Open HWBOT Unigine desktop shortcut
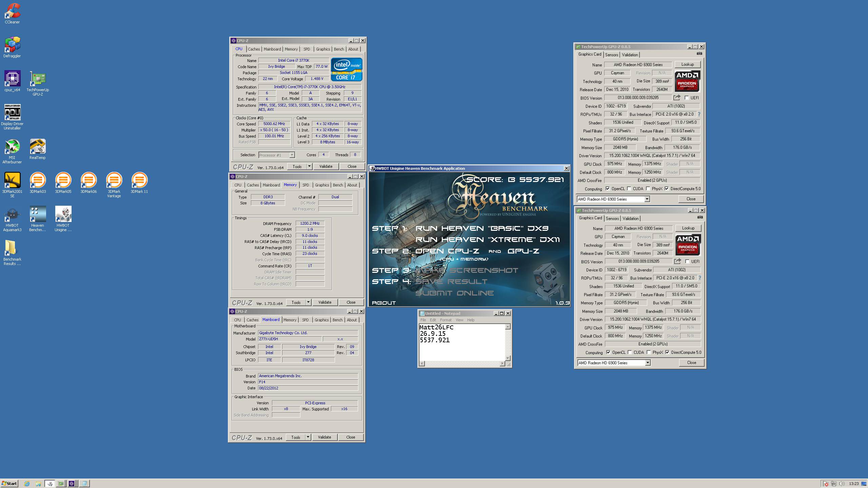 63,219
